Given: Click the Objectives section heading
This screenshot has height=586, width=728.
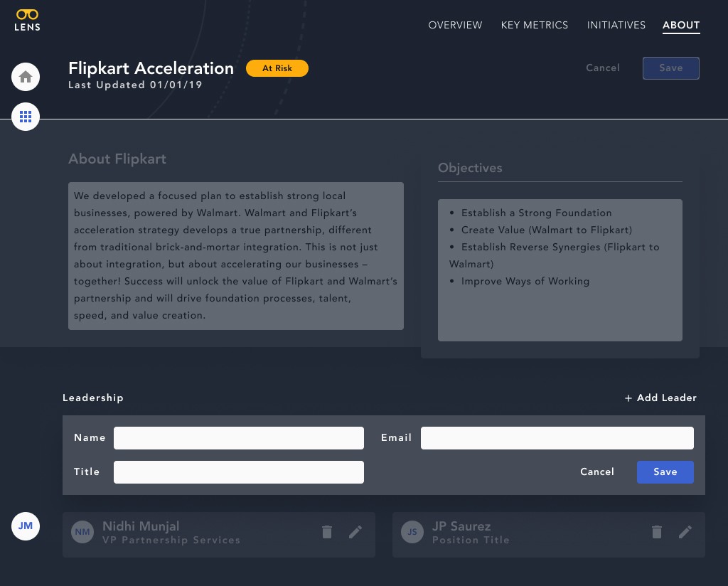Looking at the screenshot, I should (x=470, y=168).
